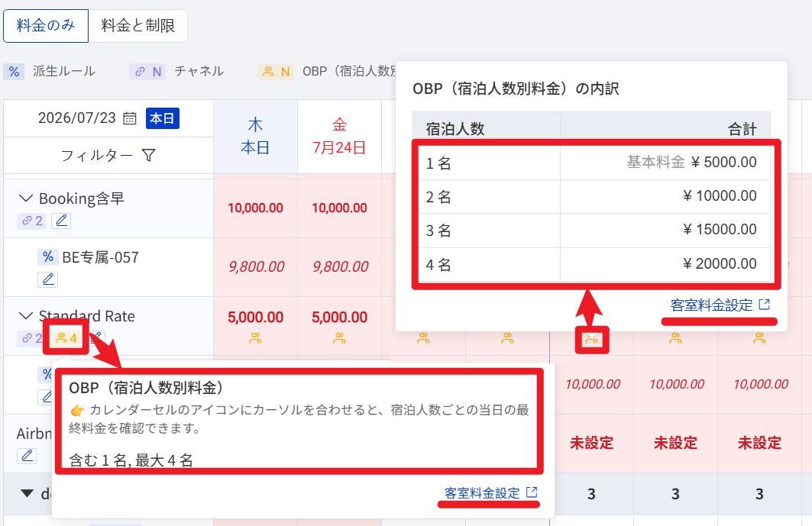Image resolution: width=812 pixels, height=526 pixels.
Task: Click the 派生ルール percent legend icon
Action: pyautogui.click(x=14, y=72)
